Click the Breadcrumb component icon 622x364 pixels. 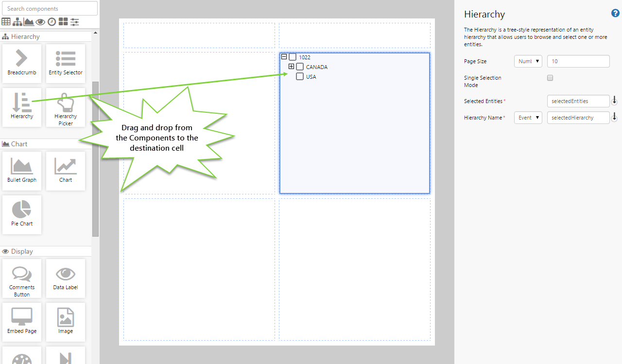point(21,63)
